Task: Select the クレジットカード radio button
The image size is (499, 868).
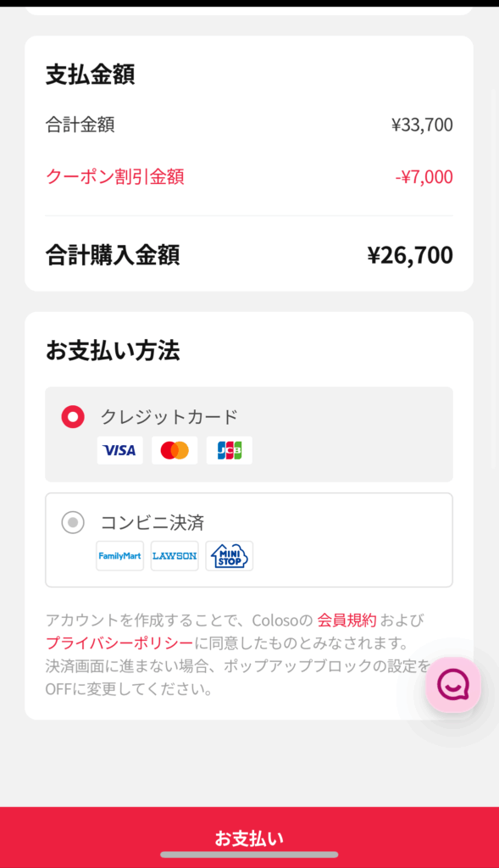Action: pos(73,417)
